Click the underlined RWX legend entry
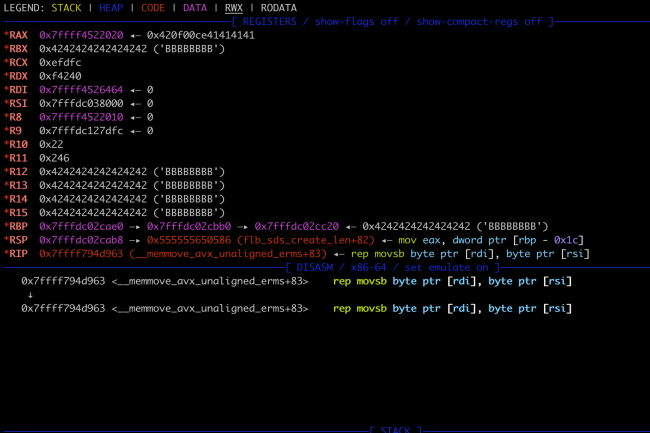This screenshot has width=650, height=433. 234,7
